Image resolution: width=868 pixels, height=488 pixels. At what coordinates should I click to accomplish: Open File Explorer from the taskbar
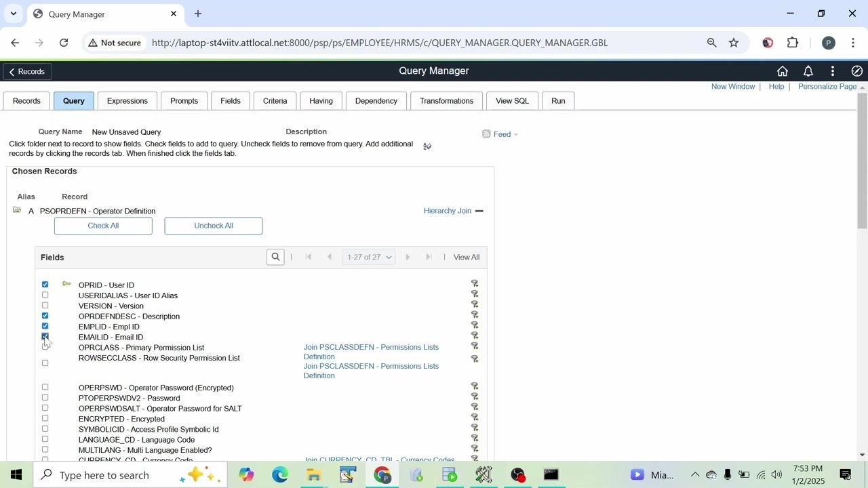coord(314,475)
